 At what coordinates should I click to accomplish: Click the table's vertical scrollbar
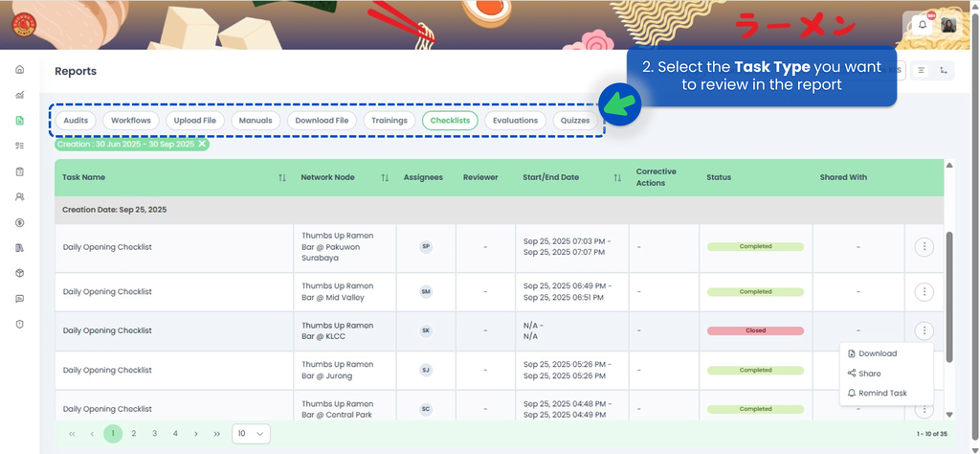point(949,297)
